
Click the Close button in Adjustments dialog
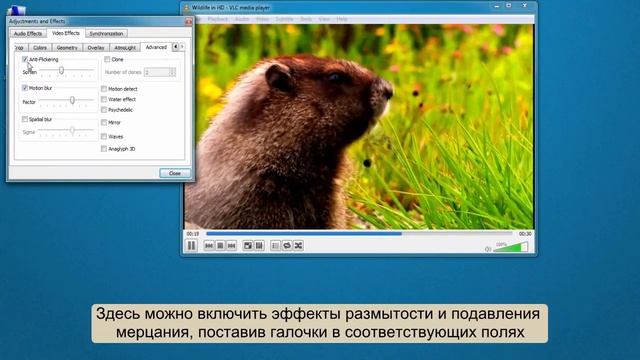[175, 173]
